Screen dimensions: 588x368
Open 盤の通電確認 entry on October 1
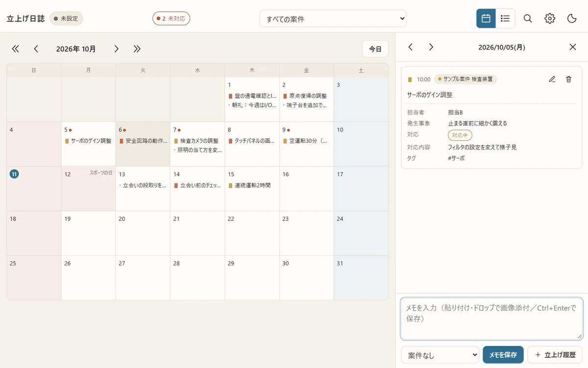click(x=252, y=96)
